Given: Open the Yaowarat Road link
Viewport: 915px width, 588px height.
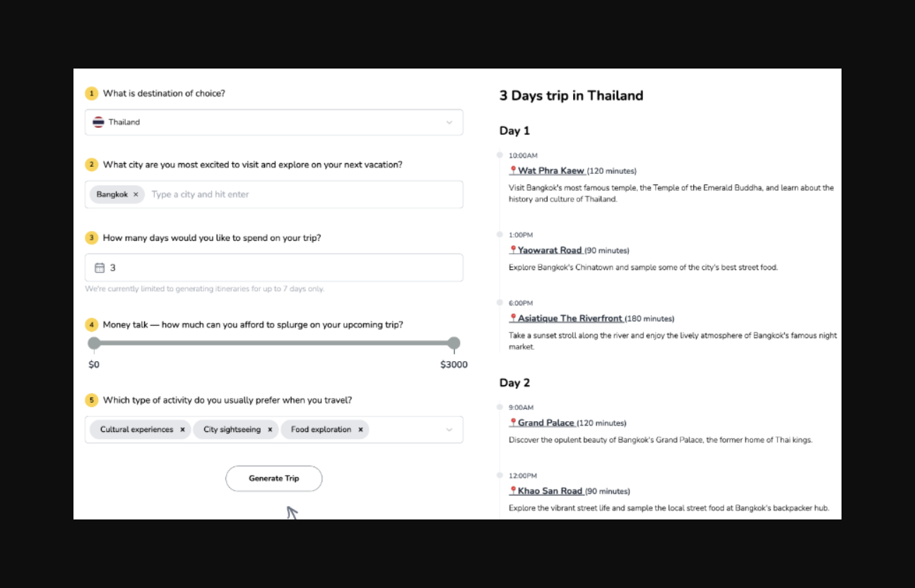Looking at the screenshot, I should (x=550, y=250).
